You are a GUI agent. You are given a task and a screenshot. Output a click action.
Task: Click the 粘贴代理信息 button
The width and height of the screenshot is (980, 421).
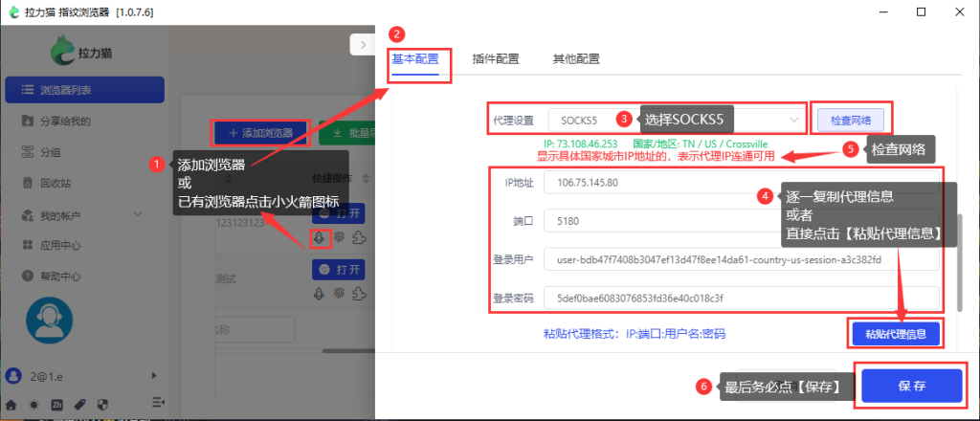point(895,333)
